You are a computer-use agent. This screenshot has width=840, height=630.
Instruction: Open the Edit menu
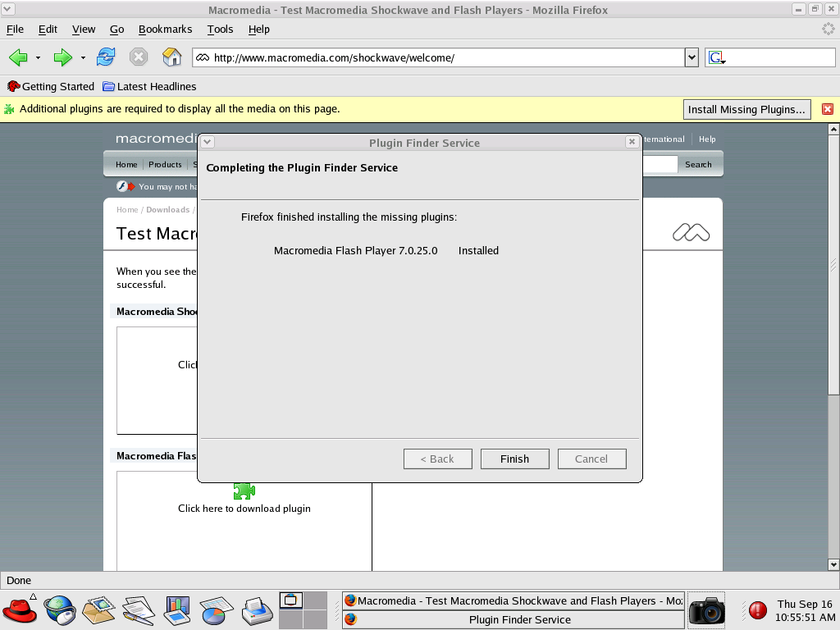tap(48, 29)
